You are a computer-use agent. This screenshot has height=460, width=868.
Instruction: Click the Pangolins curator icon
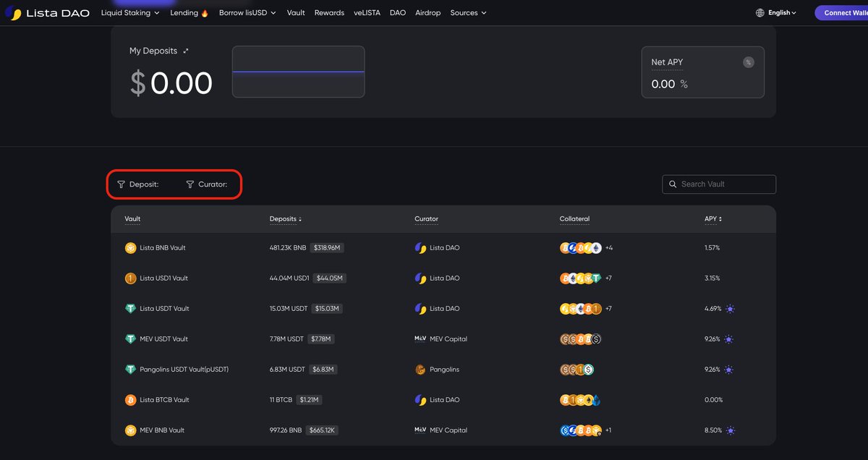pos(420,370)
